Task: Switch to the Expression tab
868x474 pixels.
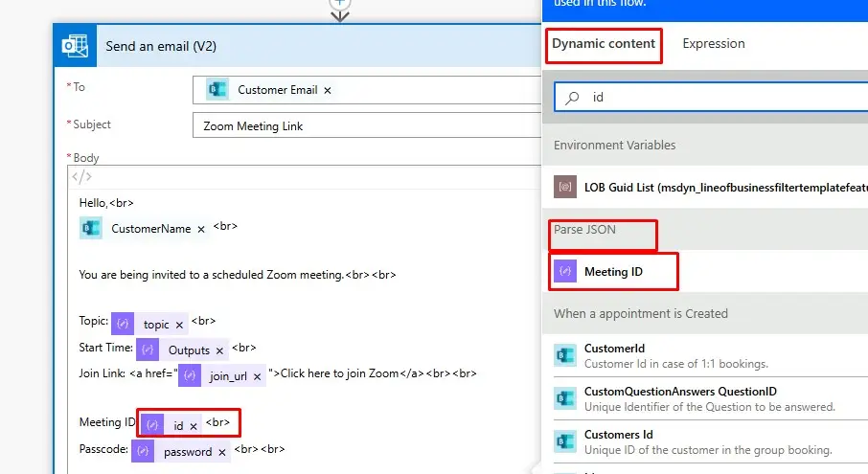Action: click(713, 44)
